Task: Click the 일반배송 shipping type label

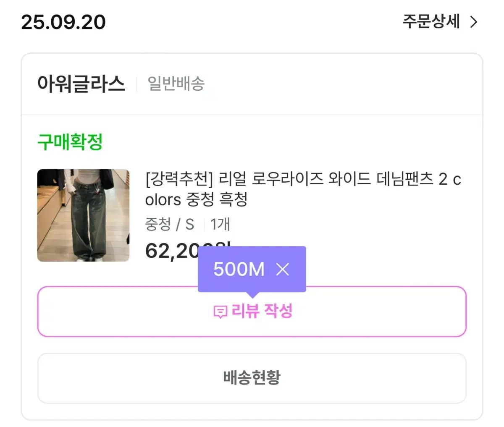Action: 176,84
